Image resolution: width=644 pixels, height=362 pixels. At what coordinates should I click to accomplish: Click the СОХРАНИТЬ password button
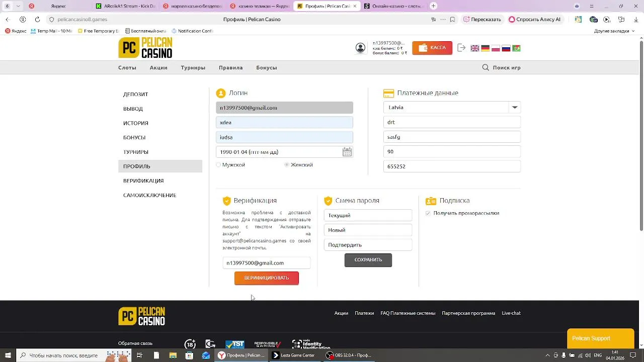[368, 260]
